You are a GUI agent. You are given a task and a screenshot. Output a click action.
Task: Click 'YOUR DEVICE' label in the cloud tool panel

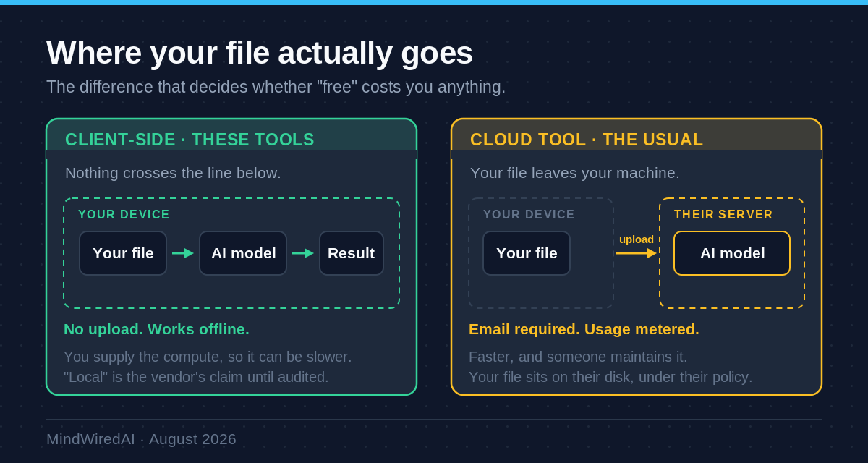(529, 215)
